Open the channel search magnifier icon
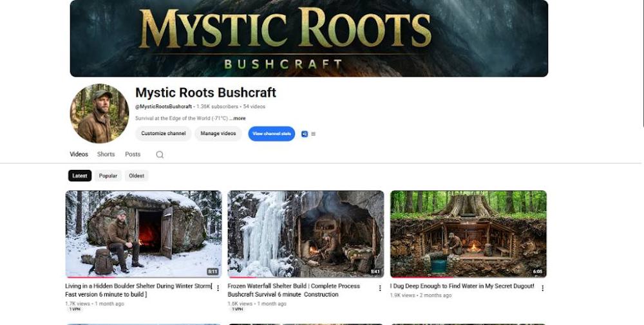Screen dimensions: 644x325 point(160,154)
